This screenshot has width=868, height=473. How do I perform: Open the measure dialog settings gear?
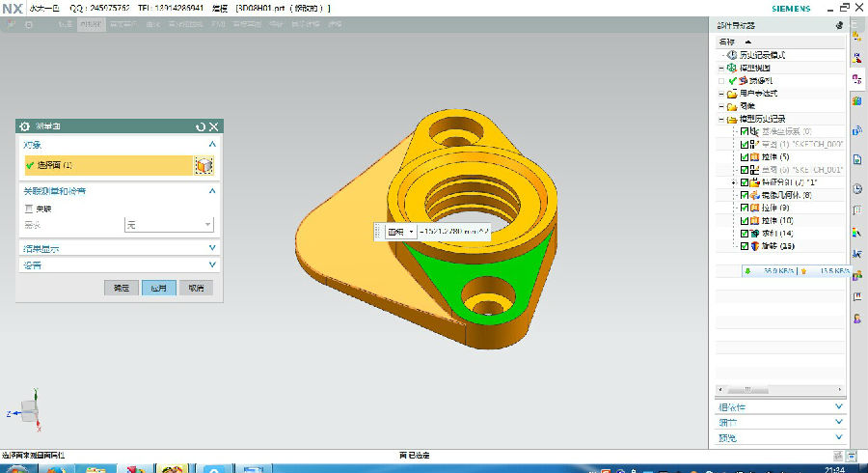point(25,126)
